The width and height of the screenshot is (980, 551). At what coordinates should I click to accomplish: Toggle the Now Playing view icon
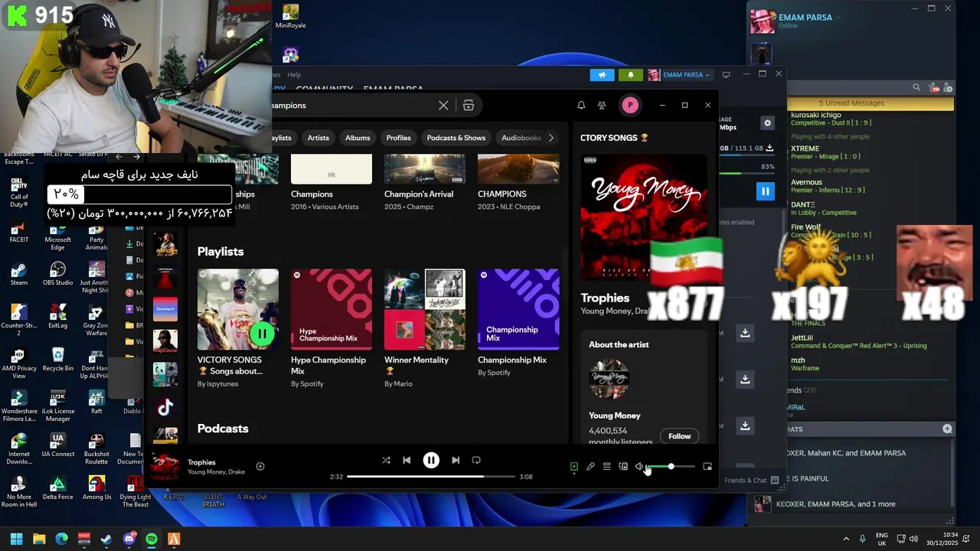coord(573,466)
